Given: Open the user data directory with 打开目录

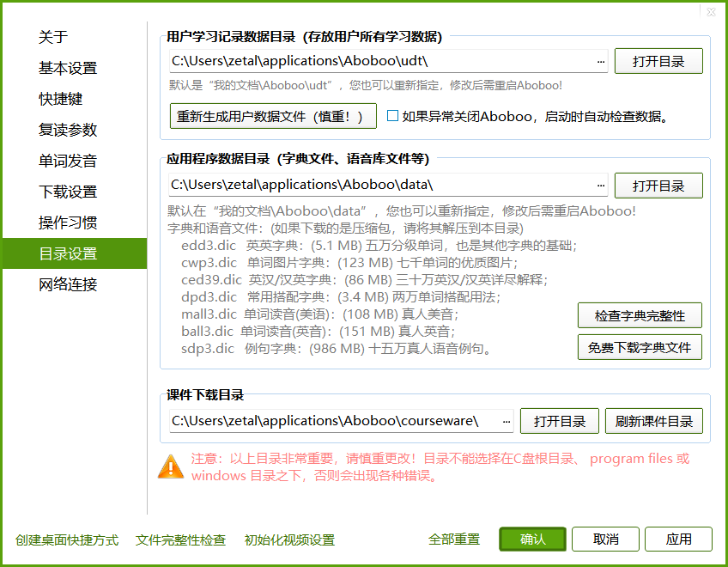Looking at the screenshot, I should tap(658, 61).
